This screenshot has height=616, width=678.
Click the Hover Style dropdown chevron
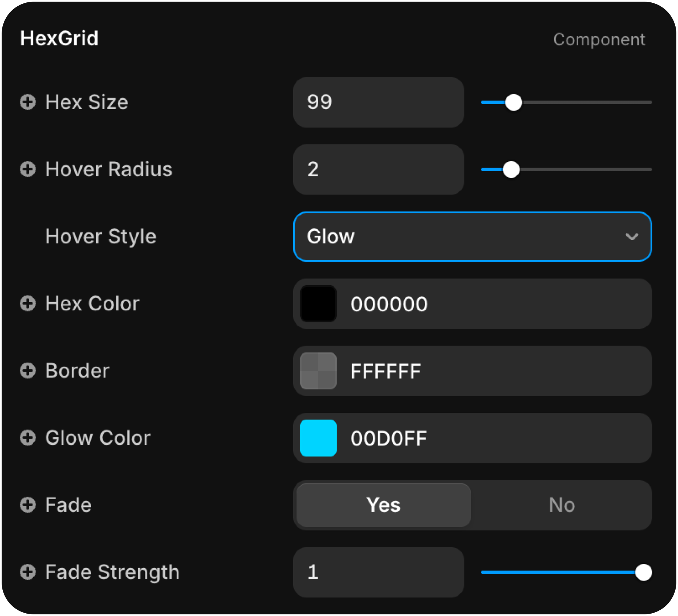632,236
